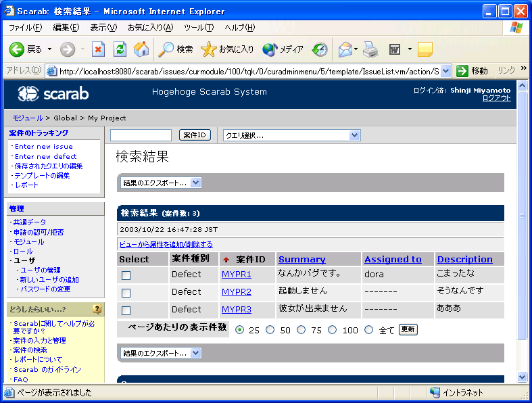The image size is (532, 403).
Task: Click the Windows flag logo
Action: coord(516,28)
